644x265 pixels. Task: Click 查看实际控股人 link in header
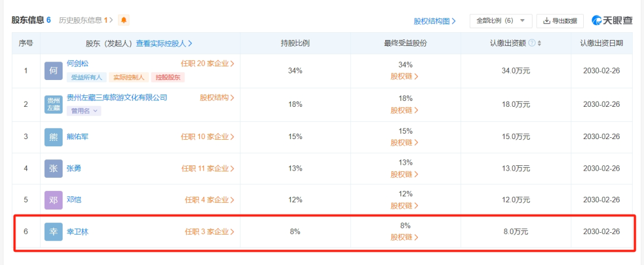164,43
